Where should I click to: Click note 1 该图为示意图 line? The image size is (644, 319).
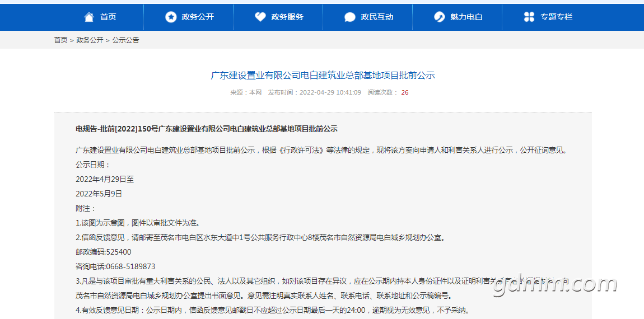[x=139, y=223]
